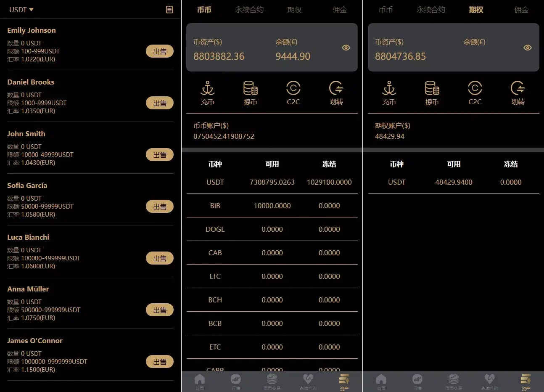Toggle balance eye icon showing 8803882.36
Viewport: 544px width, 392px height.
pyautogui.click(x=346, y=48)
